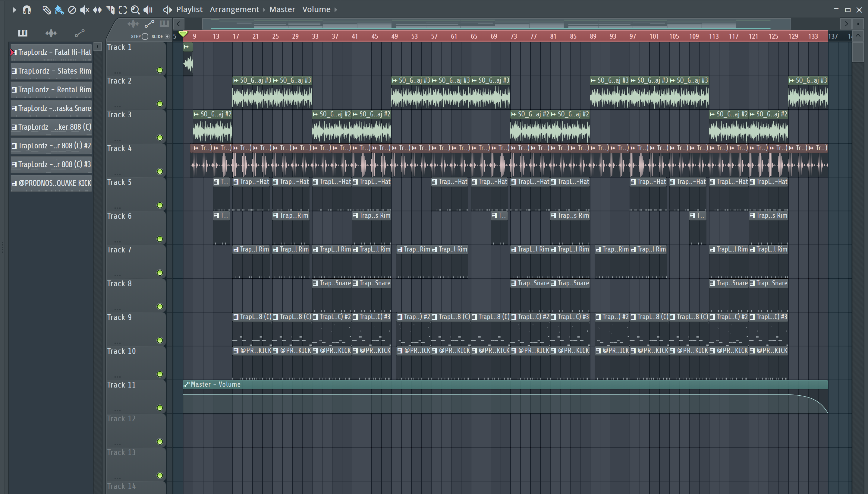The height and width of the screenshot is (494, 868).
Task: Click bar 49 on the timeline ruler
Action: point(394,36)
